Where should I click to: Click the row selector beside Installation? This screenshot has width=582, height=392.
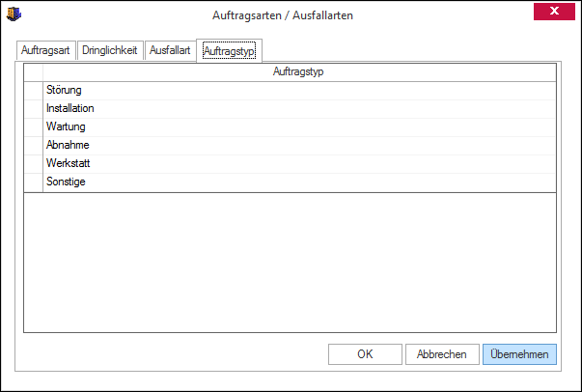[34, 108]
